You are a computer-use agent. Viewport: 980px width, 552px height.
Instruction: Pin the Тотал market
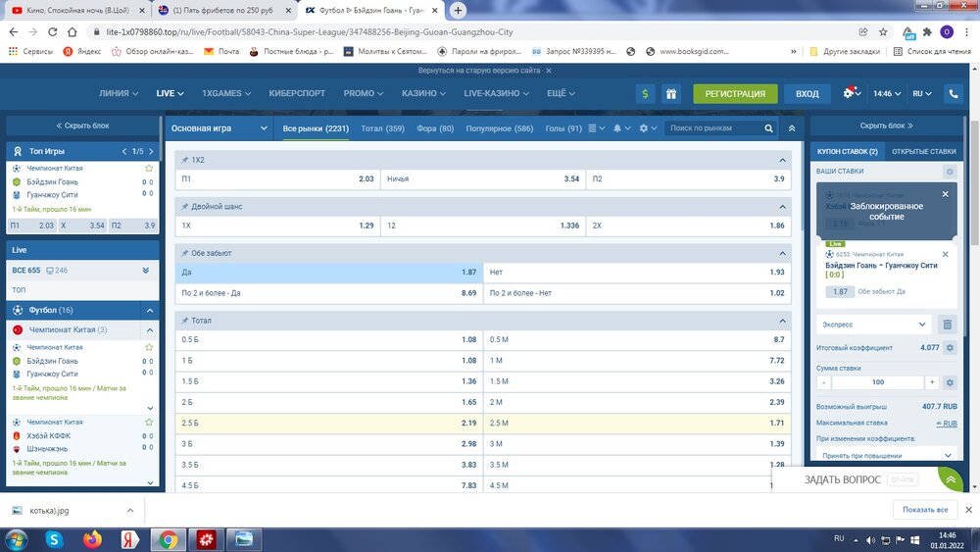pyautogui.click(x=185, y=321)
